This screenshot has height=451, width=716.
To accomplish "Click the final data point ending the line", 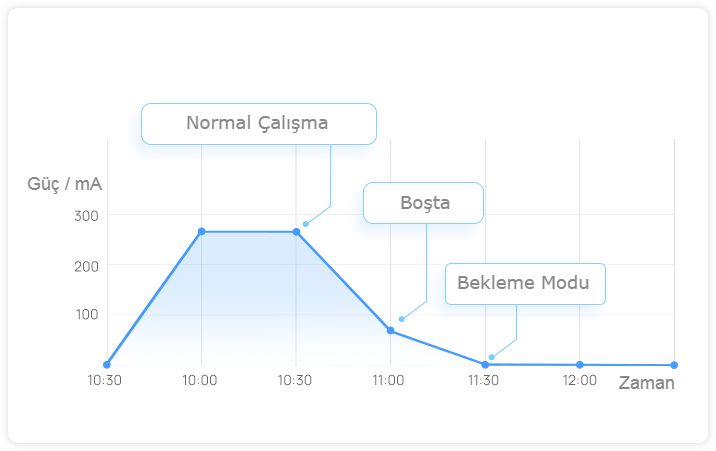I will click(x=674, y=365).
